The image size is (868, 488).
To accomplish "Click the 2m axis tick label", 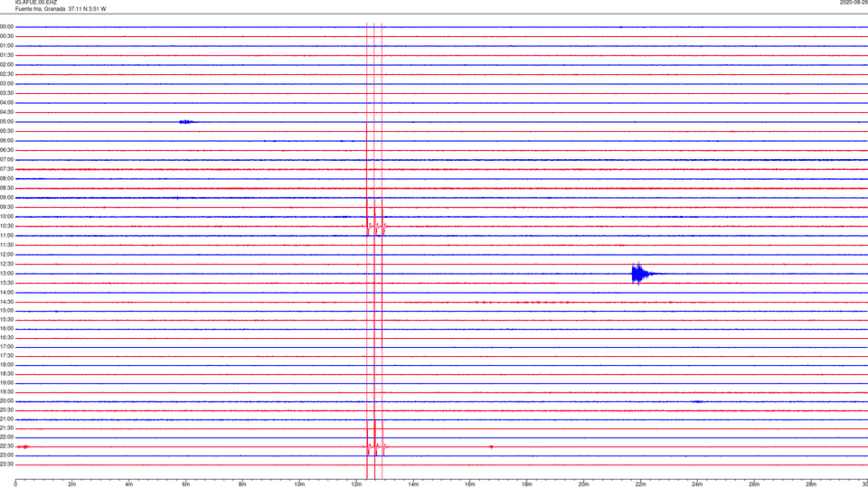I will [72, 484].
